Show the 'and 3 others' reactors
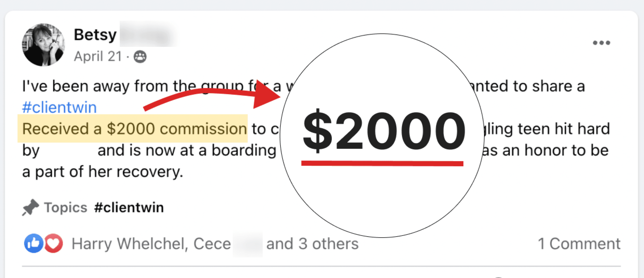Image resolution: width=644 pixels, height=278 pixels. [x=312, y=244]
